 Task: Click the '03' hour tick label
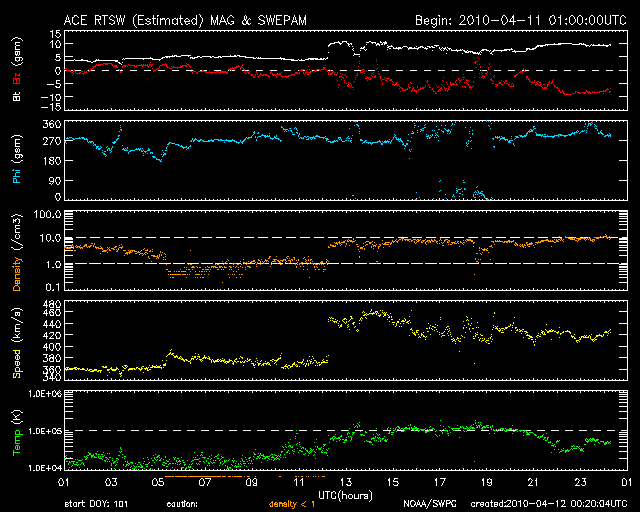click(111, 483)
